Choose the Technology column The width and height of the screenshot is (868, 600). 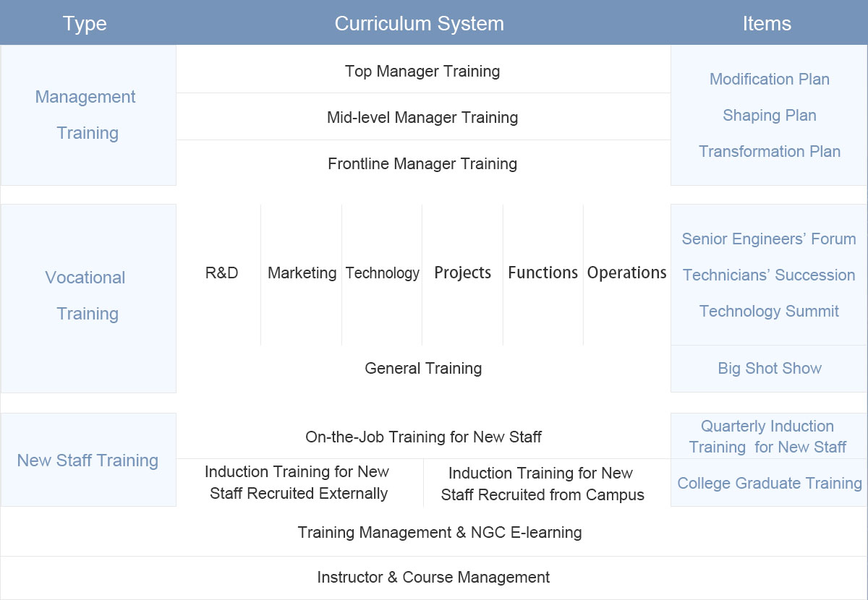coord(382,273)
